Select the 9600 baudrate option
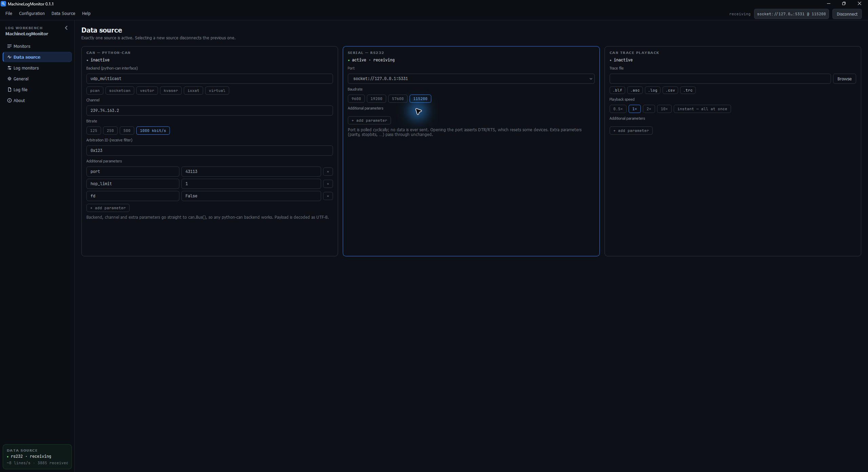Image resolution: width=868 pixels, height=472 pixels. tap(356, 99)
